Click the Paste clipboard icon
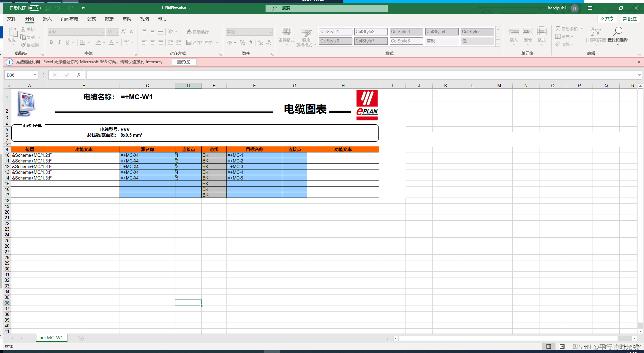Image resolution: width=644 pixels, height=353 pixels. click(x=13, y=32)
